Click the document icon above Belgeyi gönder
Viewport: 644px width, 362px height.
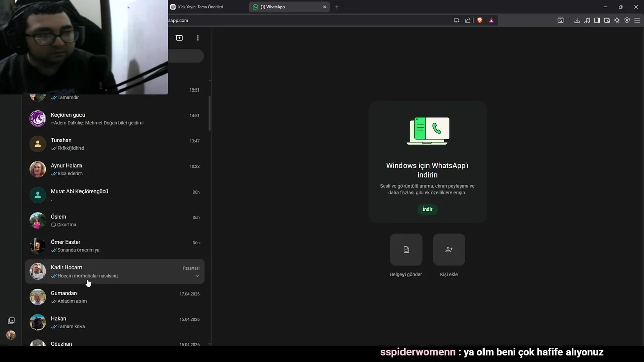point(406,249)
